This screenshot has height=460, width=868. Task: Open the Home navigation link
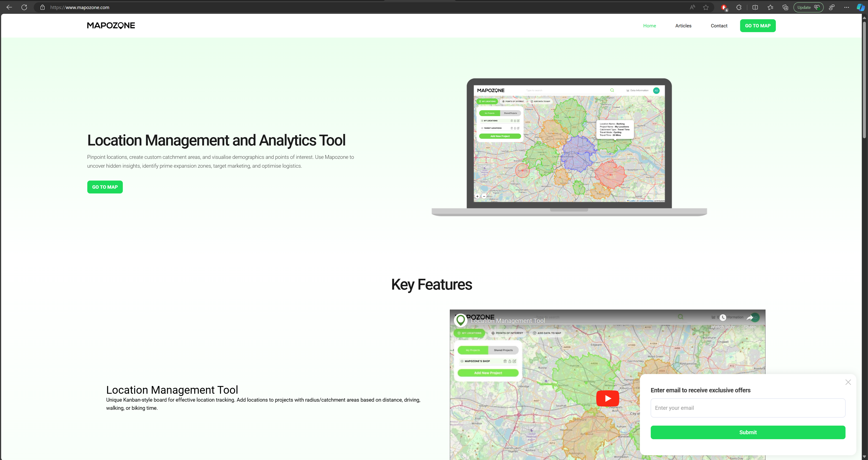649,26
